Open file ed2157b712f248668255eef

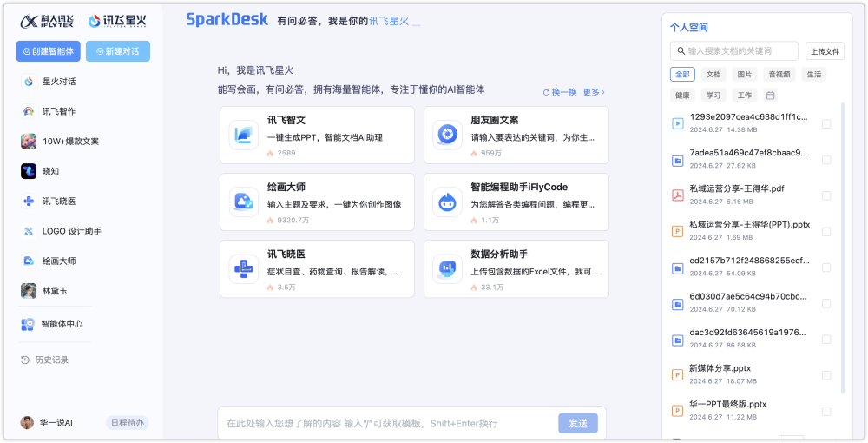[750, 261]
